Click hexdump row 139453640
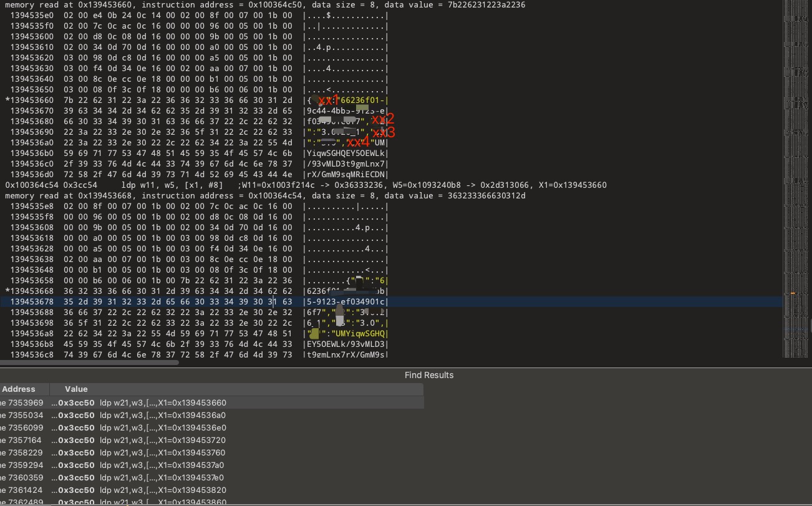The height and width of the screenshot is (506, 812). click(x=199, y=79)
